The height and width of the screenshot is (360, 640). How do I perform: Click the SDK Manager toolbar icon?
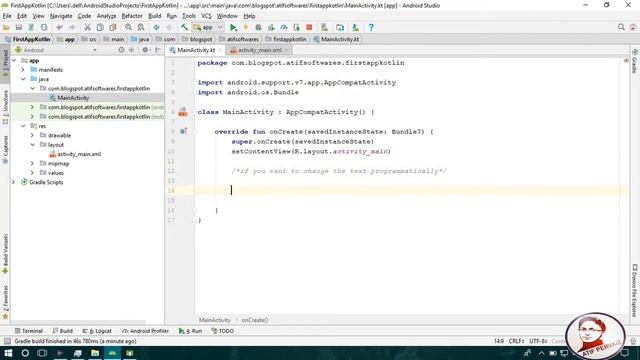[x=356, y=27]
